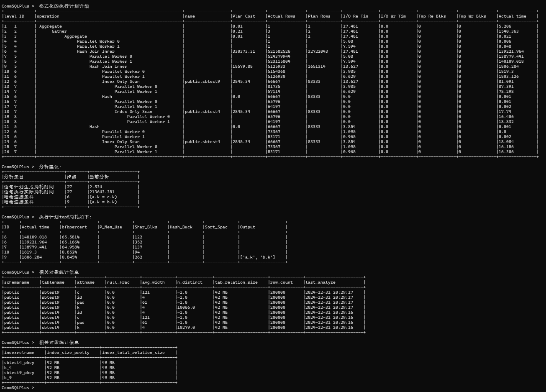Click the hash condition '(a.k = b.k)'

[103, 202]
